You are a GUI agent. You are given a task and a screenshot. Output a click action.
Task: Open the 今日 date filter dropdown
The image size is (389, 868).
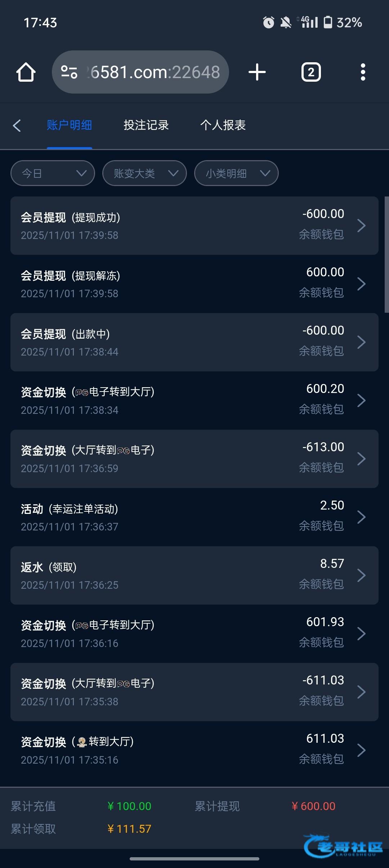(x=53, y=173)
